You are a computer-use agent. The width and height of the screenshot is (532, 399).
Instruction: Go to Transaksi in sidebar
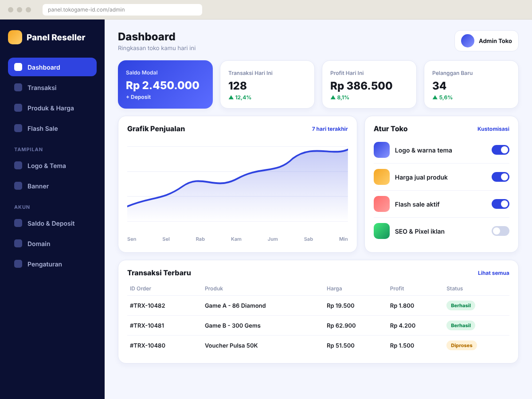click(52, 87)
